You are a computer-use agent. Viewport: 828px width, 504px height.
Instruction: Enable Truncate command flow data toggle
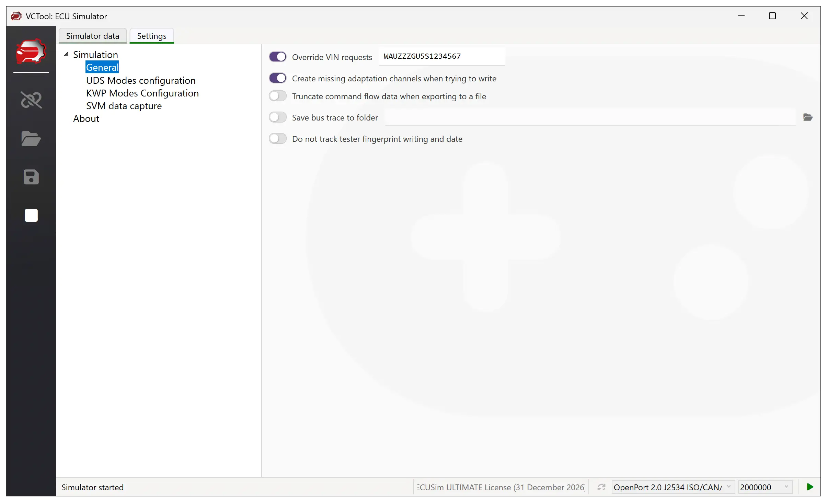[x=277, y=96]
